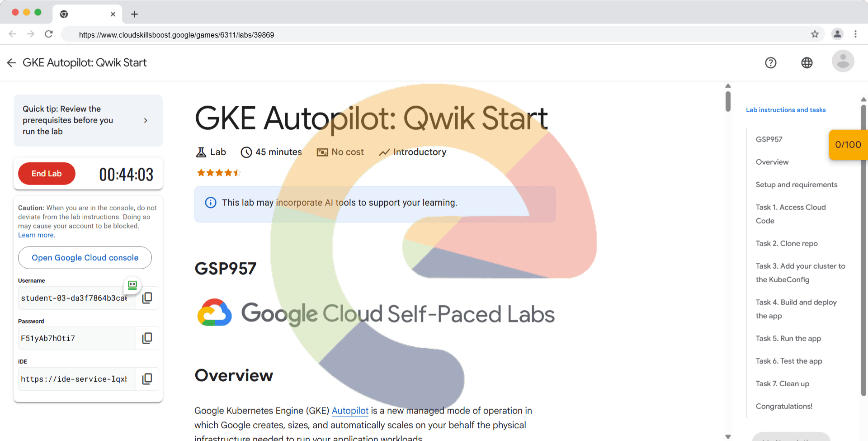
Task: Copy the Password value icon
Action: pos(147,338)
